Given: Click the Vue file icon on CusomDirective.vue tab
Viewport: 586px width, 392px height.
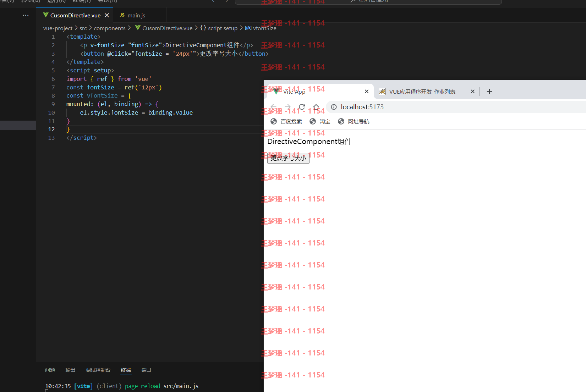Looking at the screenshot, I should (46, 15).
